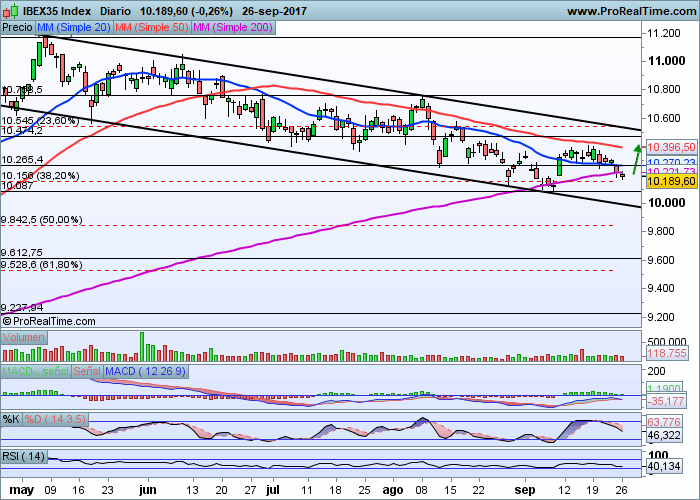Click the green 1,1900 MACD tag
This screenshot has height=500, width=700.
(665, 388)
